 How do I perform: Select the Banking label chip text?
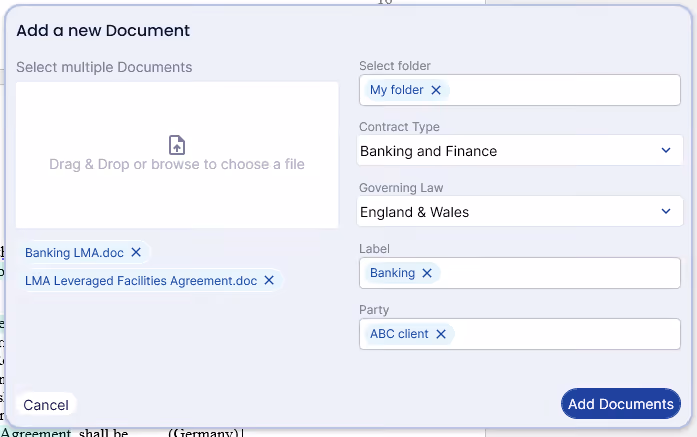pyautogui.click(x=393, y=273)
